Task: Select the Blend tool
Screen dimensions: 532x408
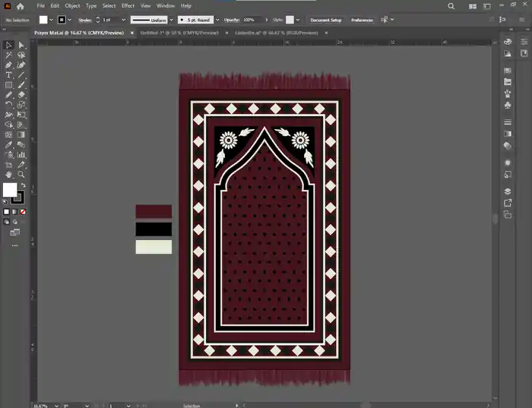Action: tap(21, 145)
